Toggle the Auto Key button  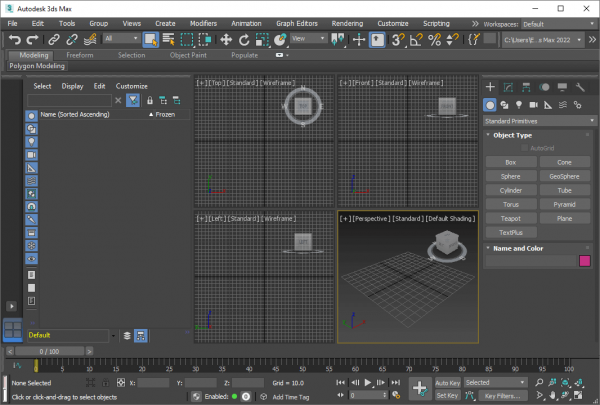(447, 383)
